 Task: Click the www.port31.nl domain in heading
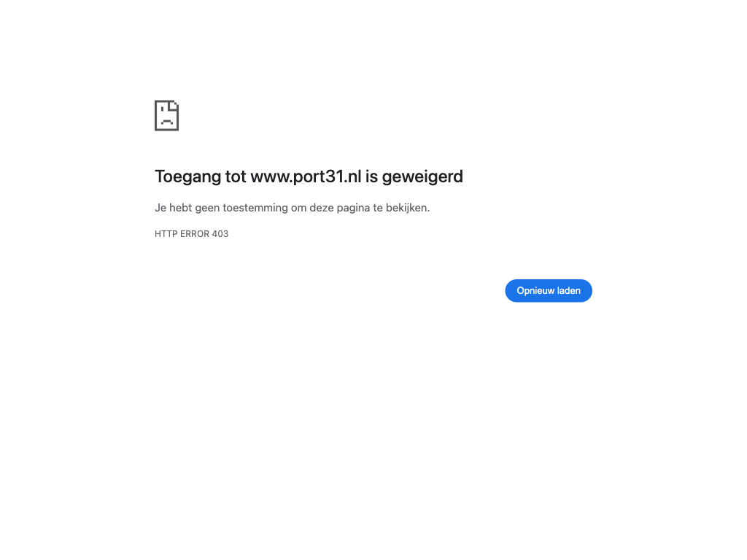306,176
